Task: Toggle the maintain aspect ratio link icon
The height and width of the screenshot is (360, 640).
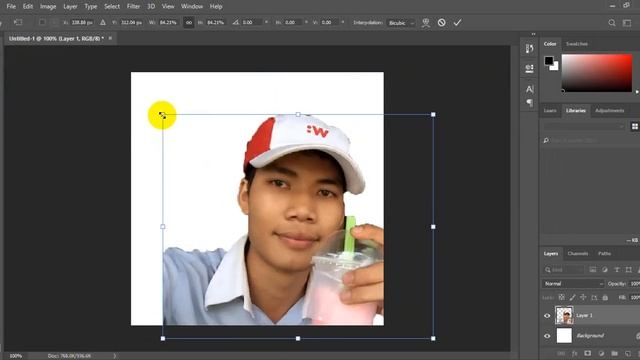Action: pos(189,23)
